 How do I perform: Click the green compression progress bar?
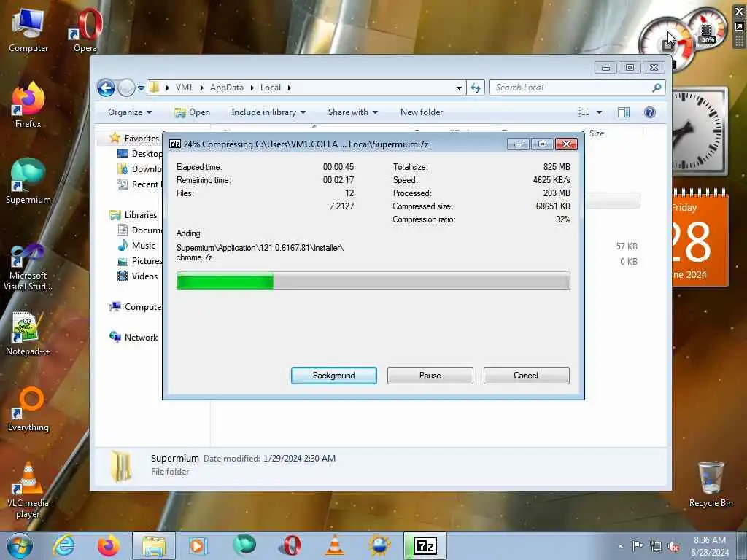tap(373, 281)
